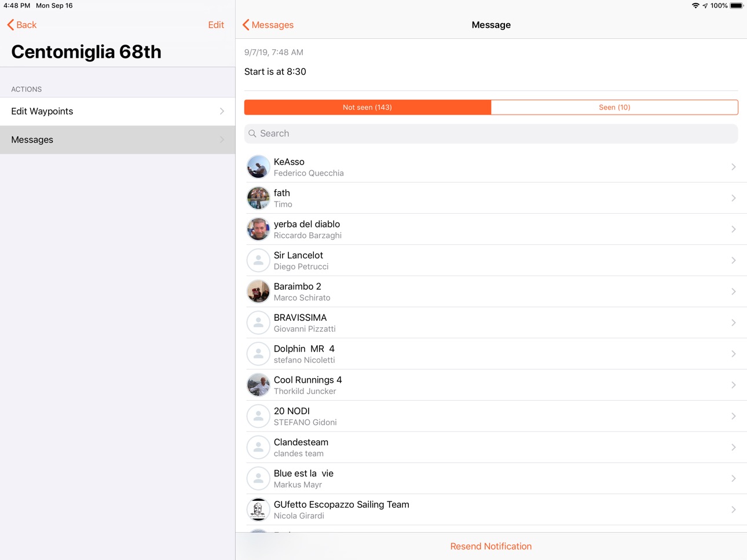The height and width of the screenshot is (560, 747).
Task: Expand Edit Waypoints disclosure chevron
Action: click(222, 111)
